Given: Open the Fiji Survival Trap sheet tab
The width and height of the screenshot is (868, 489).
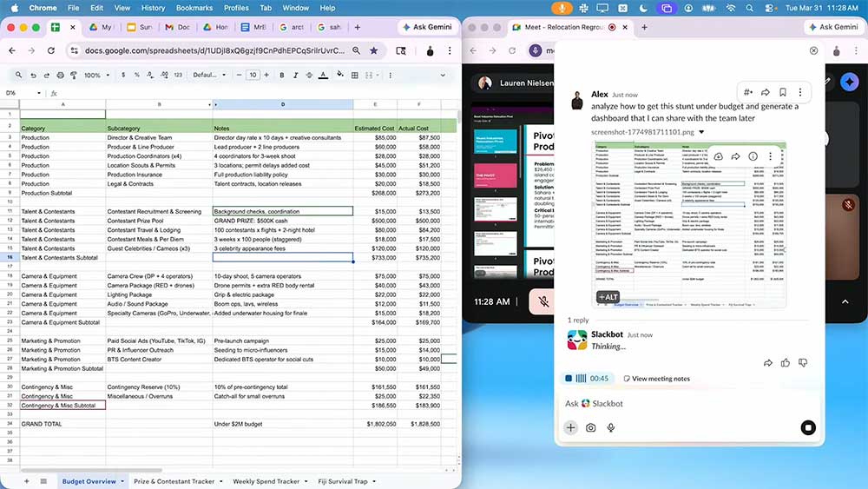Looking at the screenshot, I should 343,481.
